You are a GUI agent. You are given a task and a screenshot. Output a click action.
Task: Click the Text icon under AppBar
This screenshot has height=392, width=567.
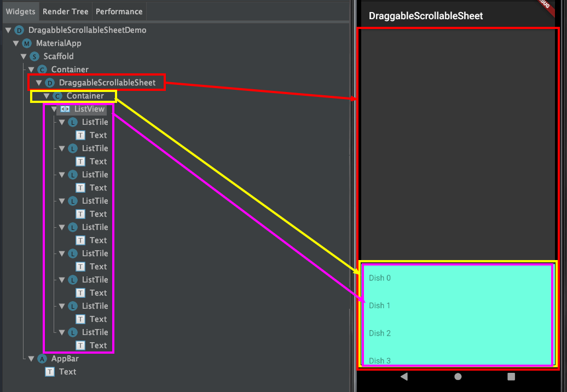(50, 372)
